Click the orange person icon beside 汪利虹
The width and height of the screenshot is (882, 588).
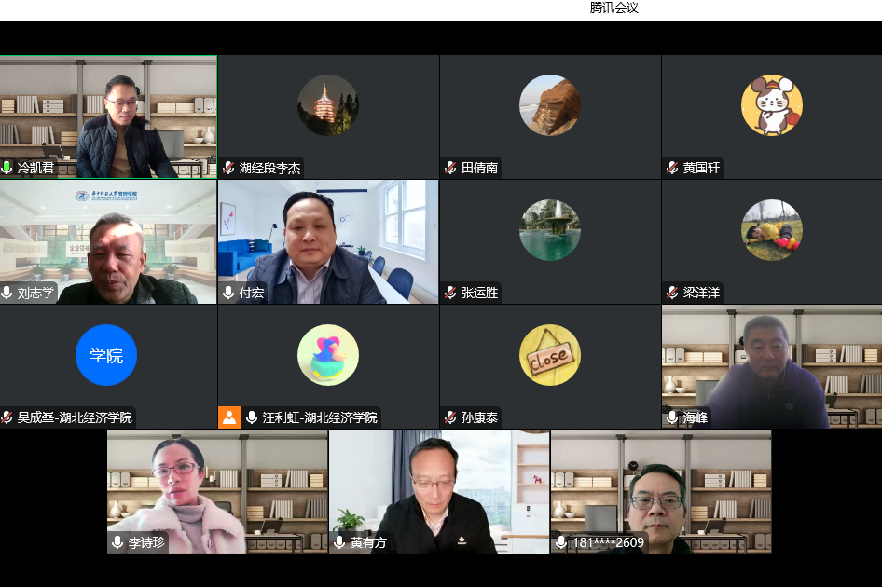click(x=229, y=417)
